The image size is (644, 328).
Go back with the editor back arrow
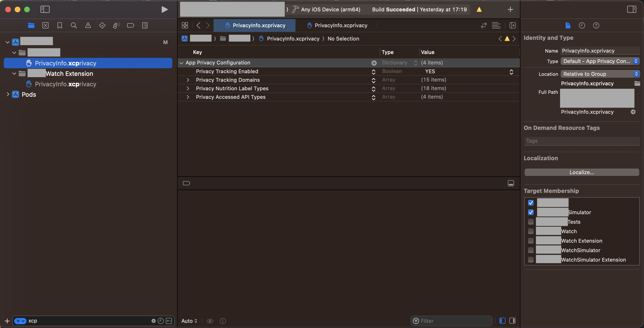[x=198, y=25]
